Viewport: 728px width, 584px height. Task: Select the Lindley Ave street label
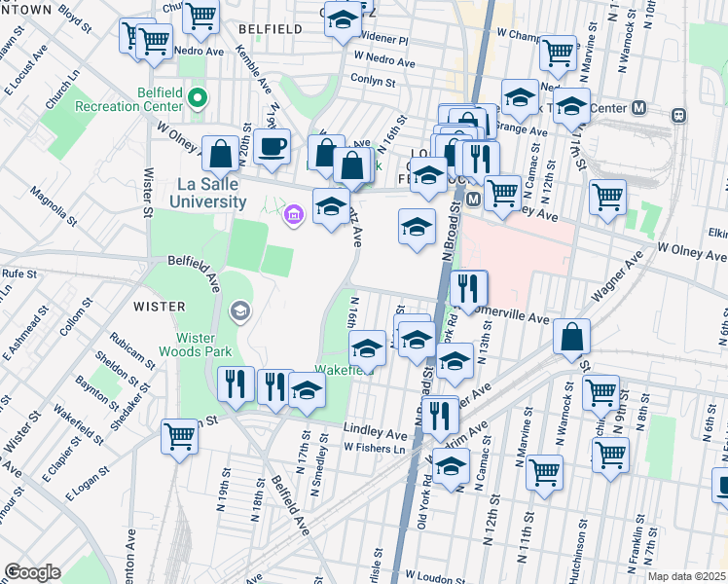click(375, 431)
